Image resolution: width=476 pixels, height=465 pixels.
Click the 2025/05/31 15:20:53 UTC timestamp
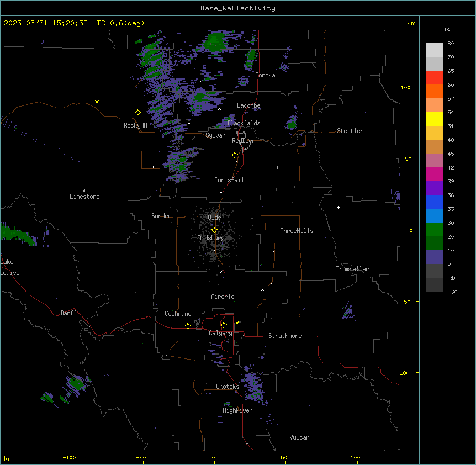[x=74, y=23]
